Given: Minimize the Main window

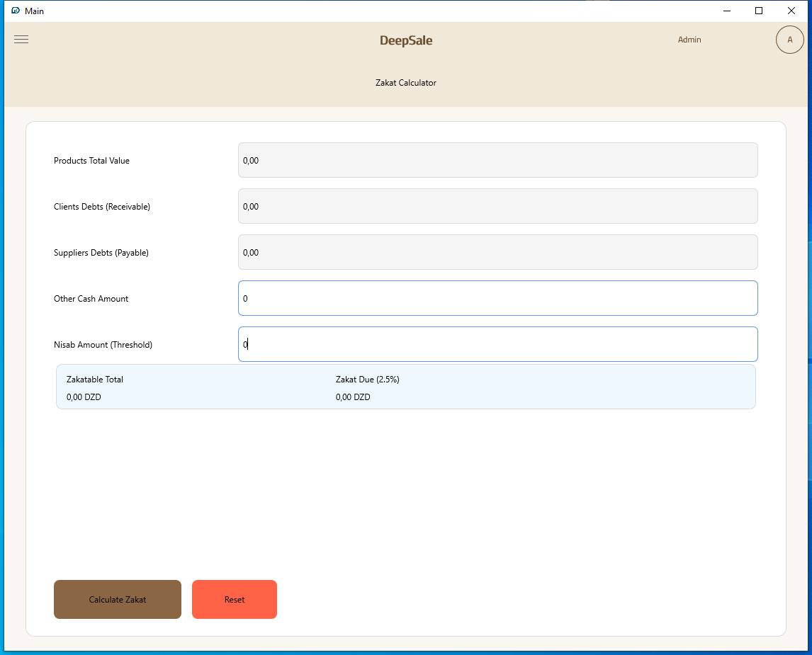Looking at the screenshot, I should coord(726,11).
